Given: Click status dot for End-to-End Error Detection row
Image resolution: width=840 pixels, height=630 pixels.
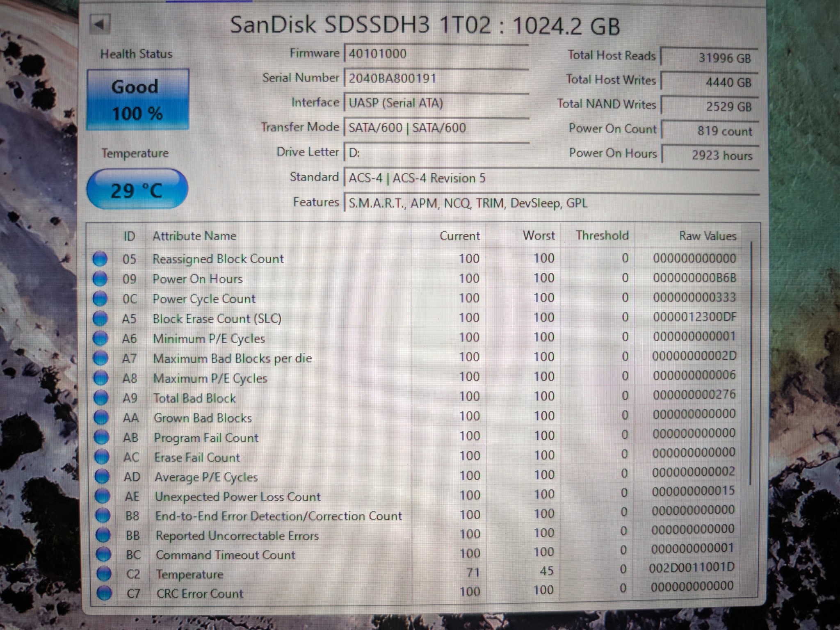Looking at the screenshot, I should tap(103, 516).
